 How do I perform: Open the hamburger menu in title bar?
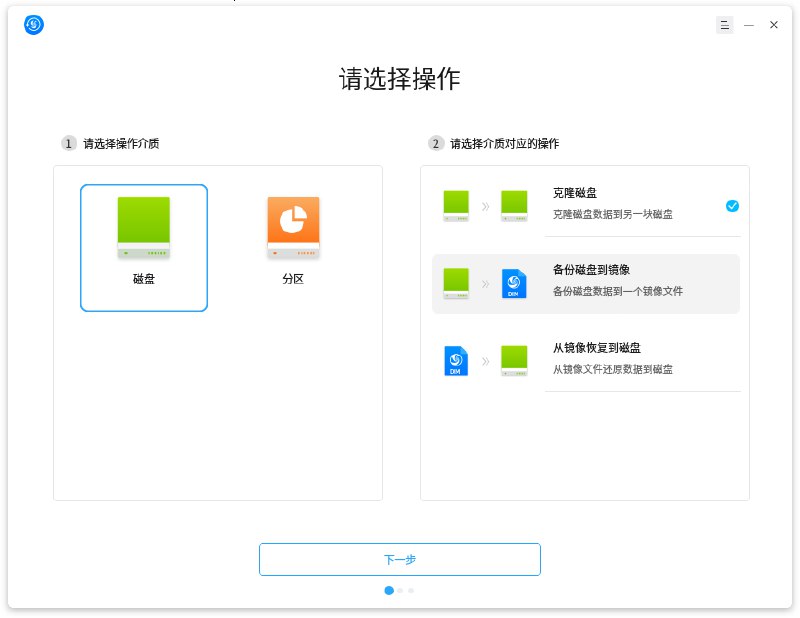point(724,25)
